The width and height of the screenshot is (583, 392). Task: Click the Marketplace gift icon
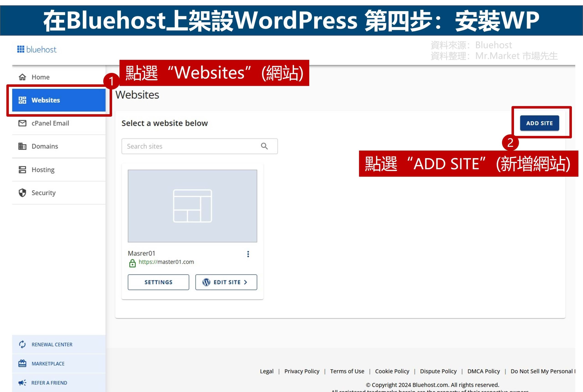pyautogui.click(x=22, y=363)
